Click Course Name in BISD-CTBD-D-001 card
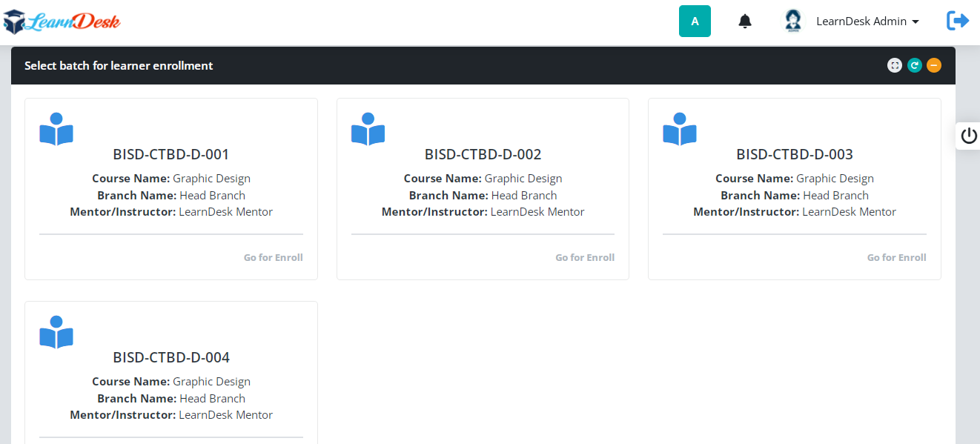 (x=171, y=179)
